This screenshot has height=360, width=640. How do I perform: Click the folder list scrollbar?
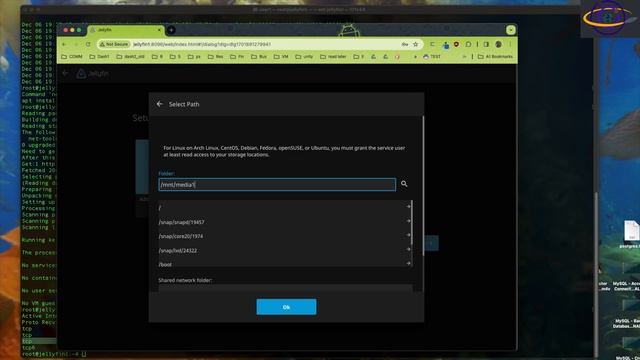tap(412, 222)
